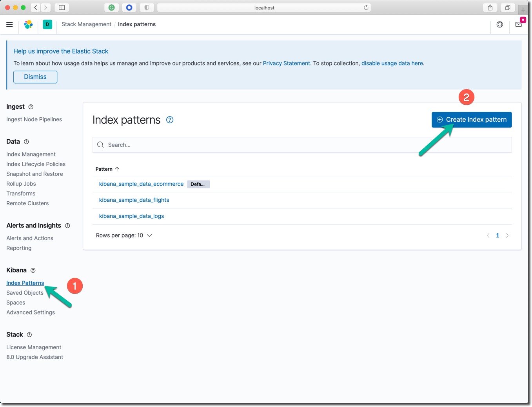532x407 pixels.
Task: Open License Management
Action: click(34, 347)
